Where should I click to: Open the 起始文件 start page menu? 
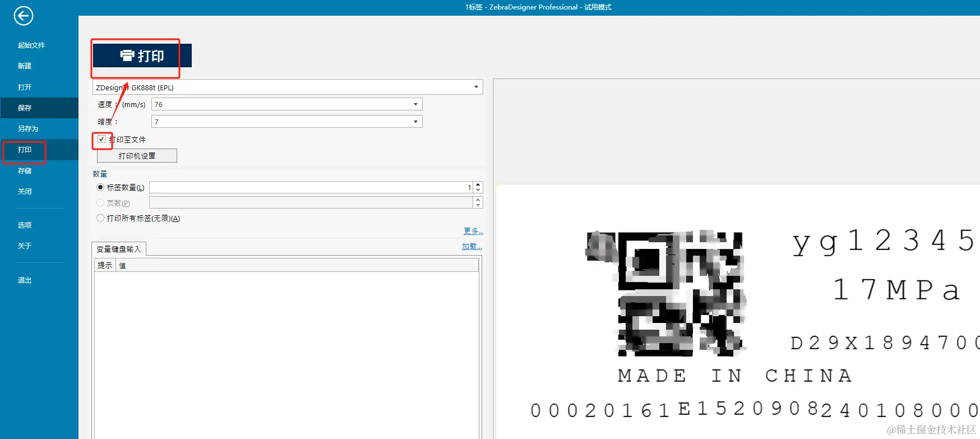coord(31,45)
